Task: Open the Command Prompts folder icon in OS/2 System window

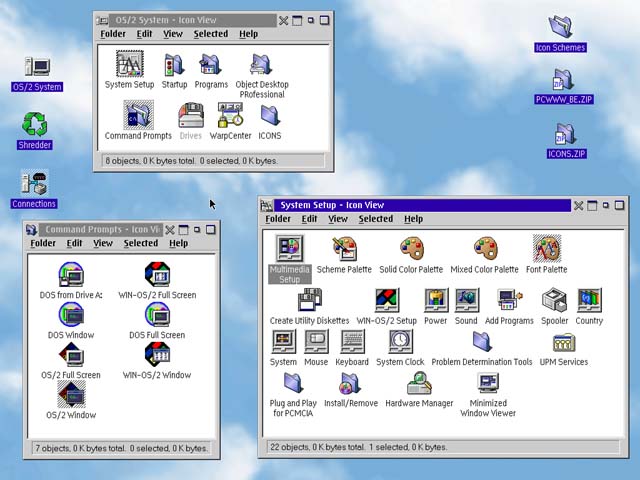Action: 139,115
